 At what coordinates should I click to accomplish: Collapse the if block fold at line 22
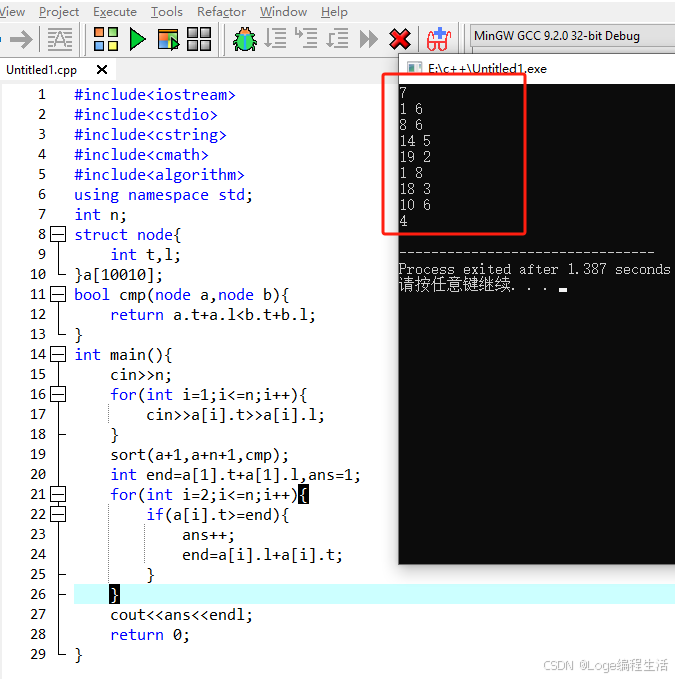click(x=58, y=514)
